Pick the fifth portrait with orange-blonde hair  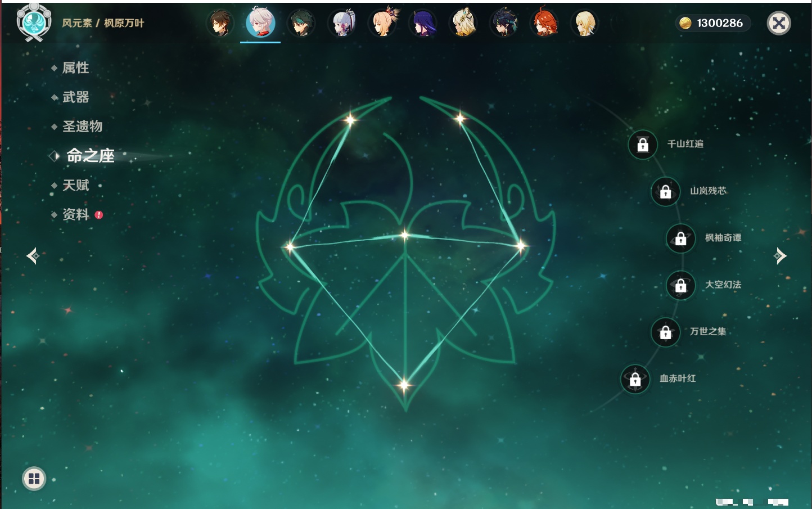tap(382, 23)
